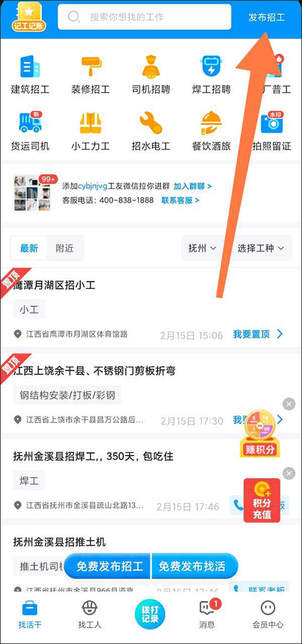The image size is (302, 644).
Task: Tap the 建筑招工 building icon
Action: (30, 66)
